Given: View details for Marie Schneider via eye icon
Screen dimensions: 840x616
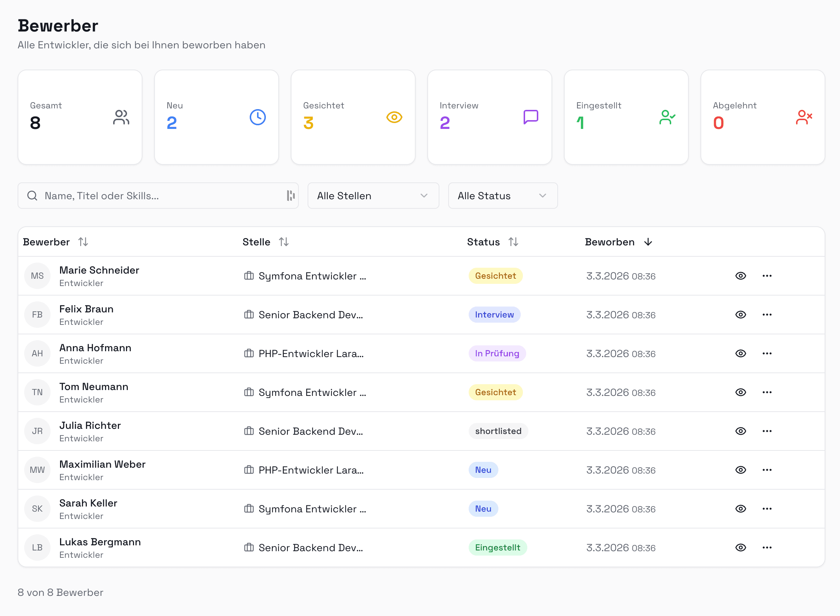Looking at the screenshot, I should tap(741, 276).
